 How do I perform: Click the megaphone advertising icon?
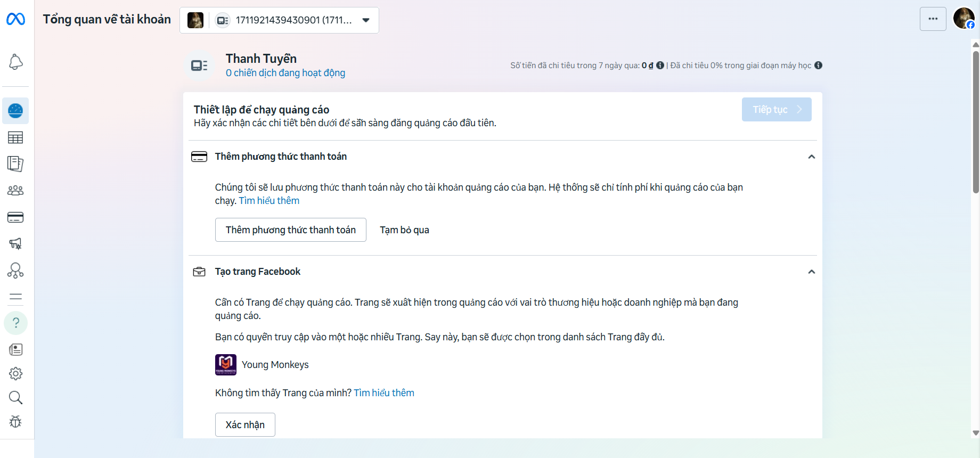(x=15, y=244)
